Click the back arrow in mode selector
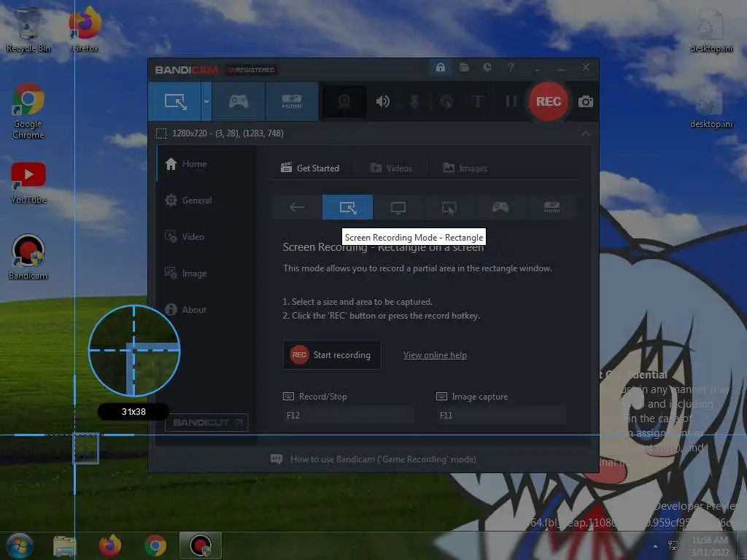Image resolution: width=747 pixels, height=560 pixels. coord(297,207)
